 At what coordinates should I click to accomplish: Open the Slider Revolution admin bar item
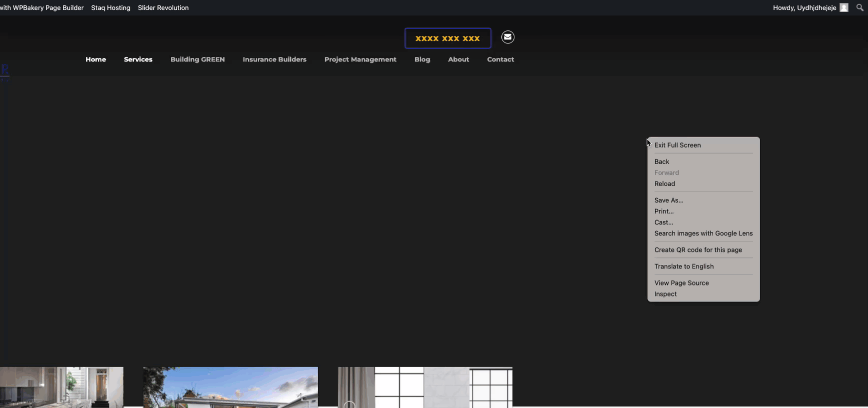(x=163, y=7)
